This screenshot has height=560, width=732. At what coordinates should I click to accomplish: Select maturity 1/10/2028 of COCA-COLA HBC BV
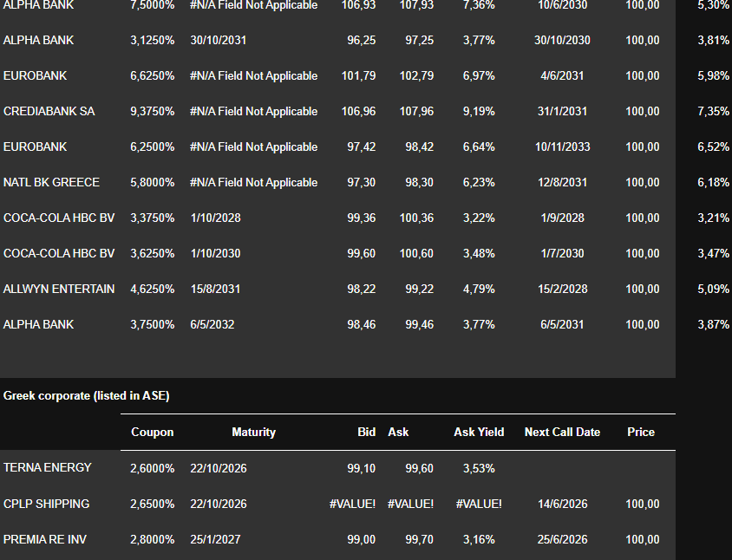point(215,218)
